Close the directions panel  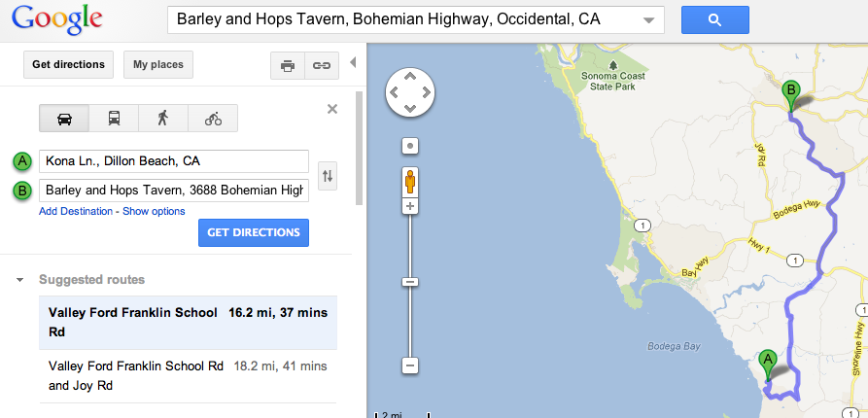(332, 109)
